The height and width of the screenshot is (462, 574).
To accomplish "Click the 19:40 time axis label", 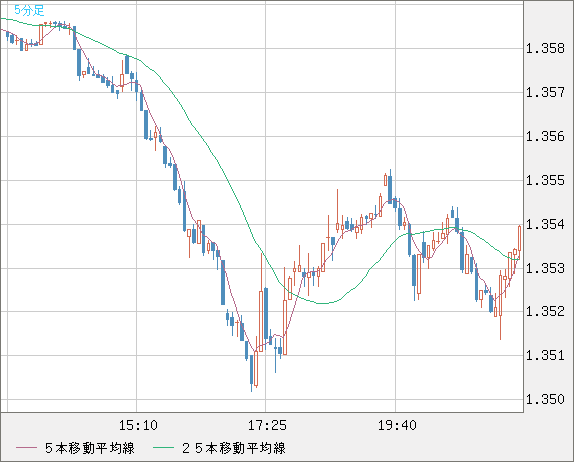I will pos(397,425).
